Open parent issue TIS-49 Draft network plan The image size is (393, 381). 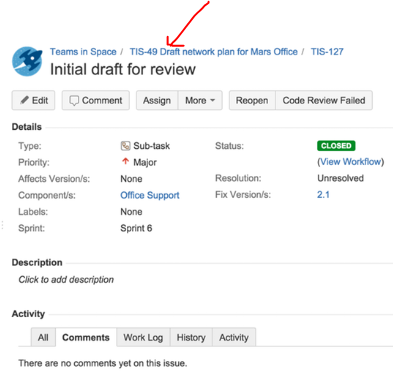[213, 52]
